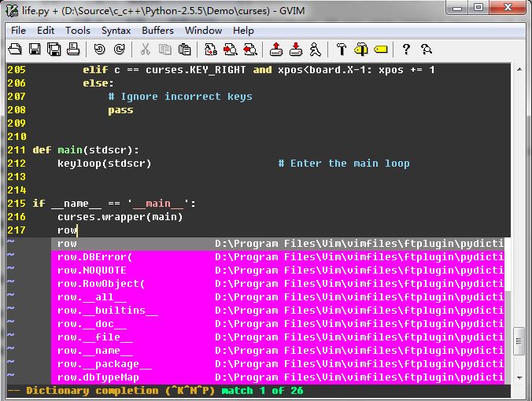Choose row.RowObject( from completion list
This screenshot has height=401, width=532.
[x=101, y=284]
